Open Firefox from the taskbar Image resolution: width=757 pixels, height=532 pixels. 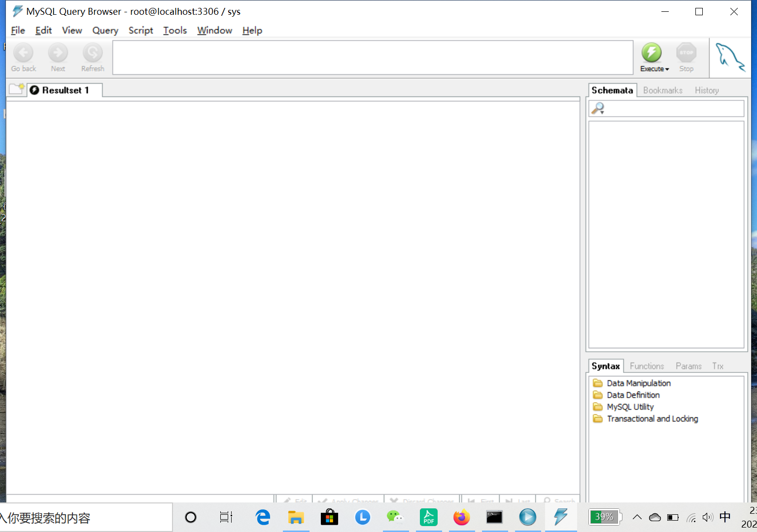tap(461, 517)
